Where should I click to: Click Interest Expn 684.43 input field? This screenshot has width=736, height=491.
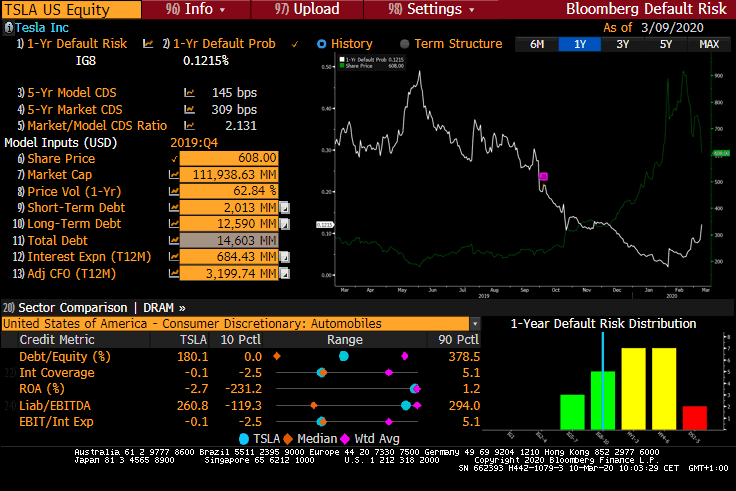pos(229,257)
